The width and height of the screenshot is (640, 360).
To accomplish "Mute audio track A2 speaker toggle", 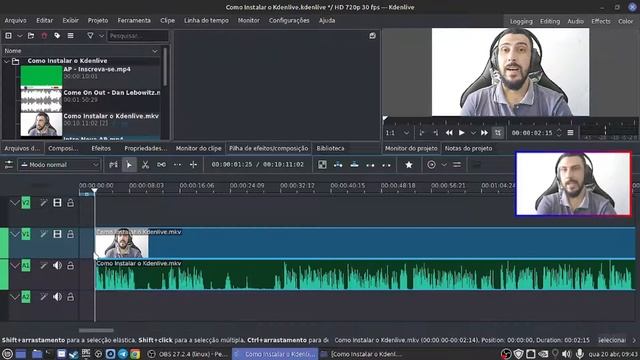I will coord(57,297).
